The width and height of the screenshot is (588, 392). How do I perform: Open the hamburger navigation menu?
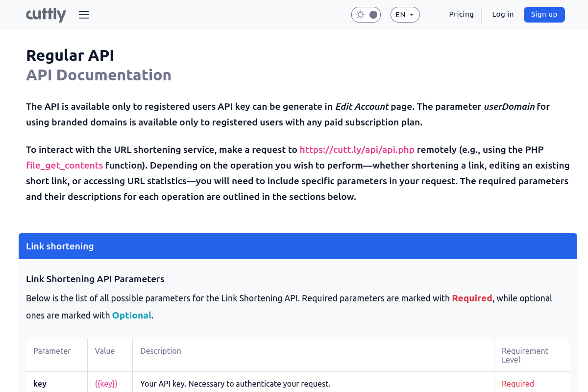tap(84, 15)
